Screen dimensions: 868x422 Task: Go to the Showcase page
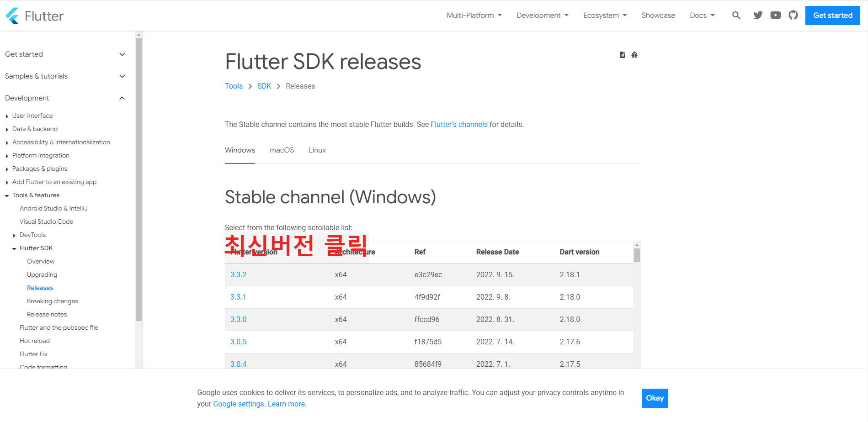coord(658,16)
